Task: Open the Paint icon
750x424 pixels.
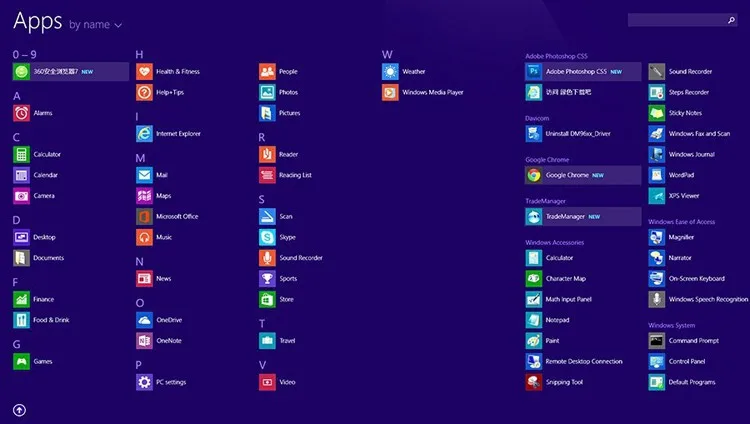Action: tap(533, 341)
